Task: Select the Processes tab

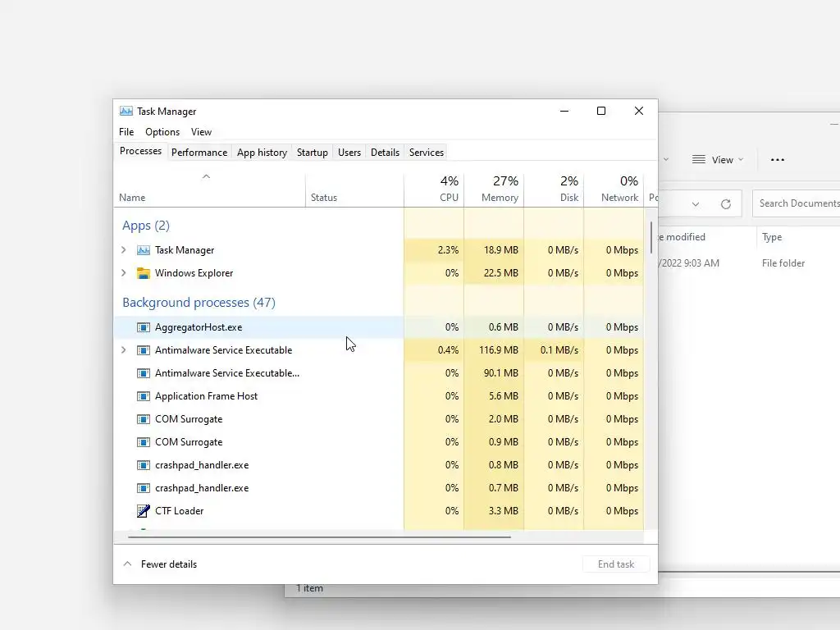Action: (x=140, y=152)
